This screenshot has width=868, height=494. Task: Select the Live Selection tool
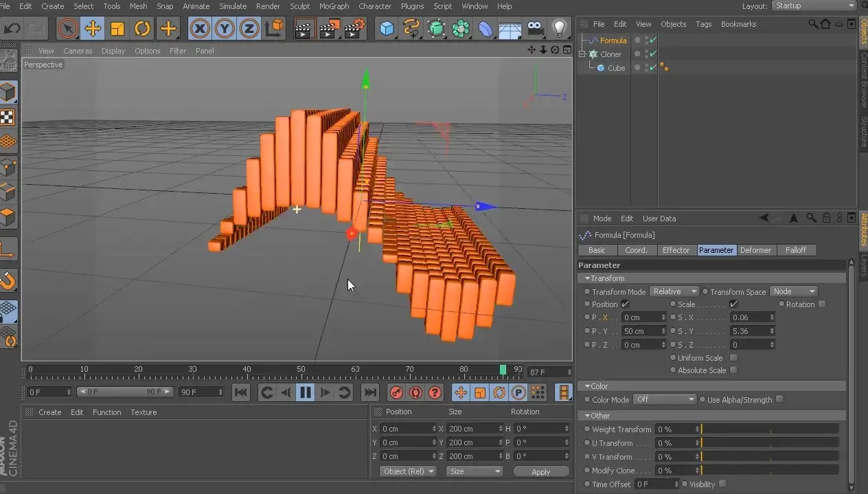pos(67,28)
